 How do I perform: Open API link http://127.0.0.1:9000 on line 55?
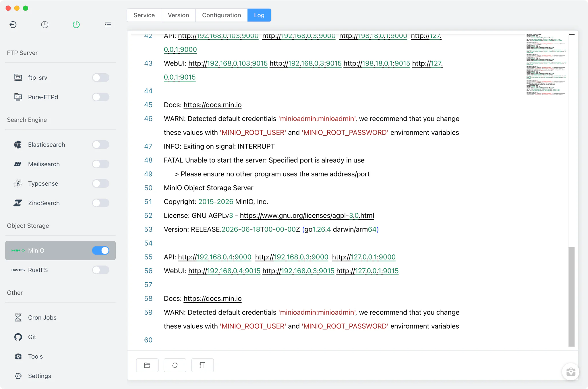click(364, 257)
